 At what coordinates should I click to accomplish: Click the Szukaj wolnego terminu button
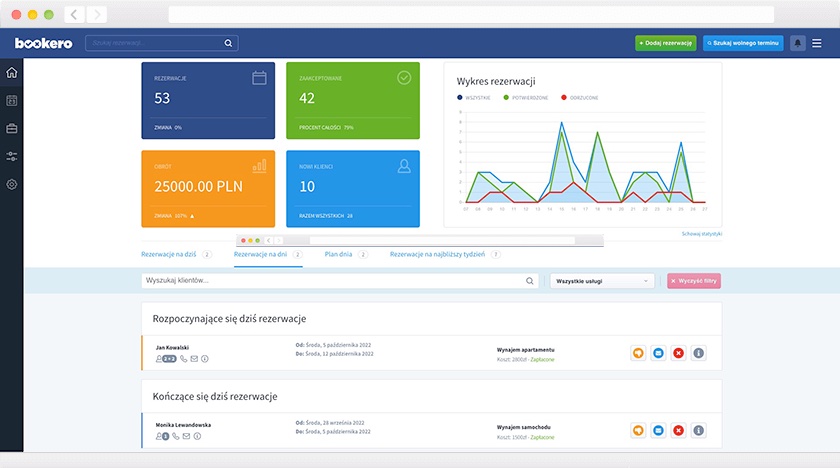coord(743,43)
